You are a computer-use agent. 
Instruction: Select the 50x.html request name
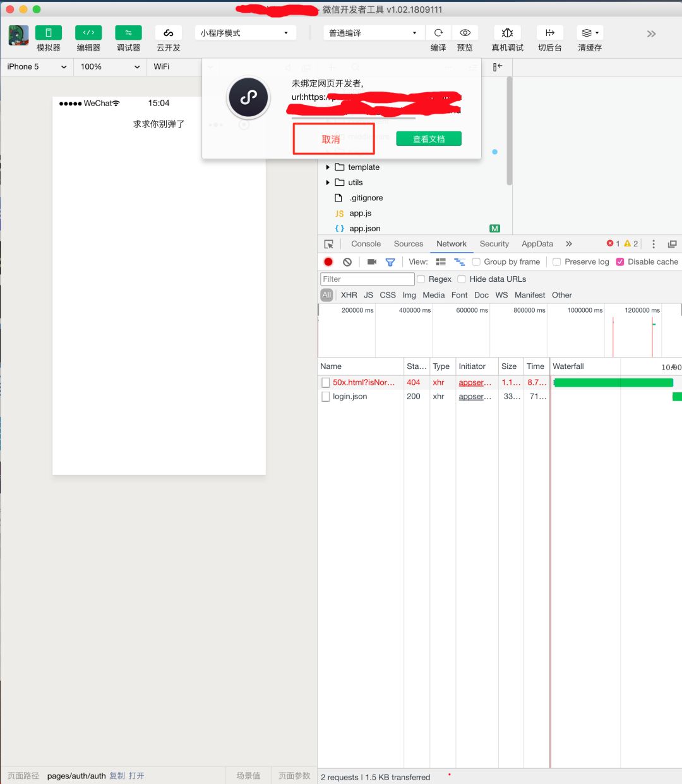[x=364, y=382]
